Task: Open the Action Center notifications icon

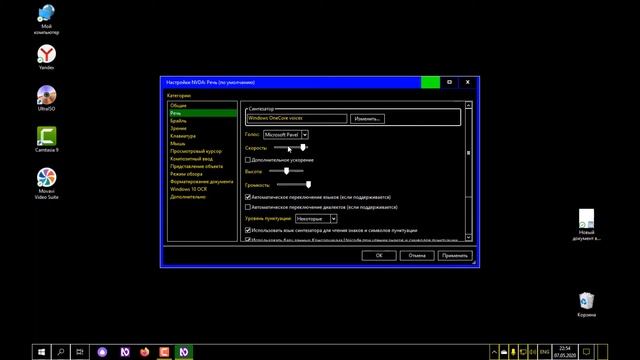Action: click(x=587, y=352)
